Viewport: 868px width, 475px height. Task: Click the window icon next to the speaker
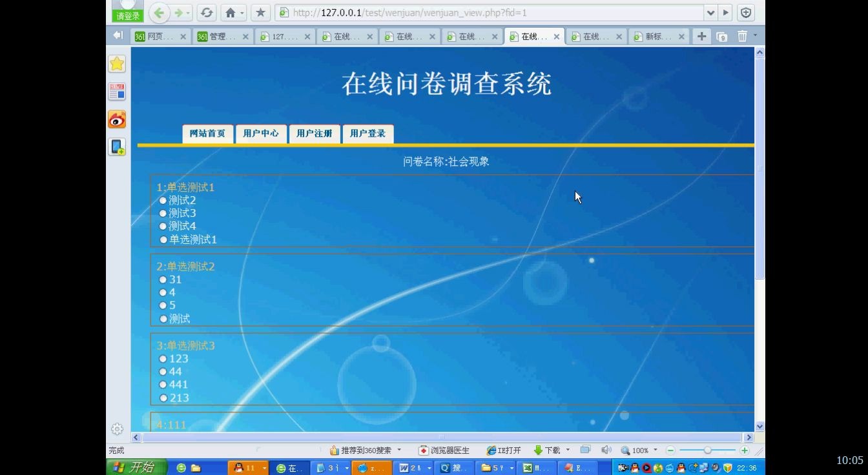click(585, 450)
